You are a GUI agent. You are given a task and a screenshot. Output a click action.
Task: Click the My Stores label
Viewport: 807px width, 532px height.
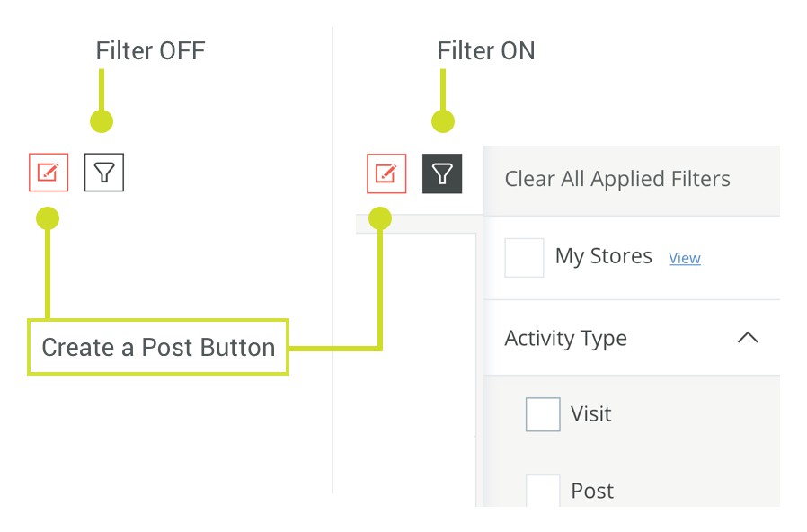point(604,256)
